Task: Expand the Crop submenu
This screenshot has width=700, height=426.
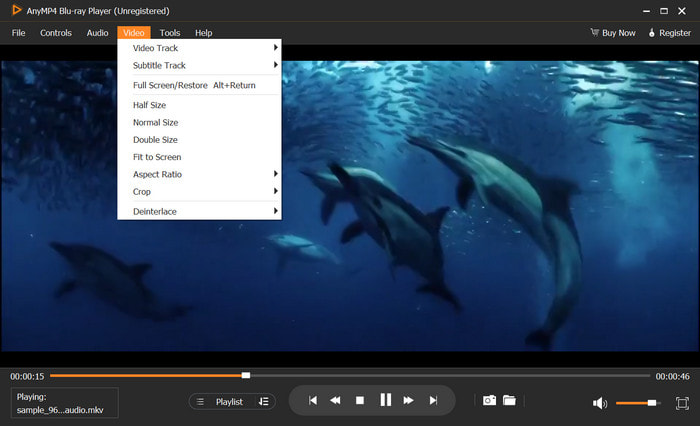Action: 199,192
